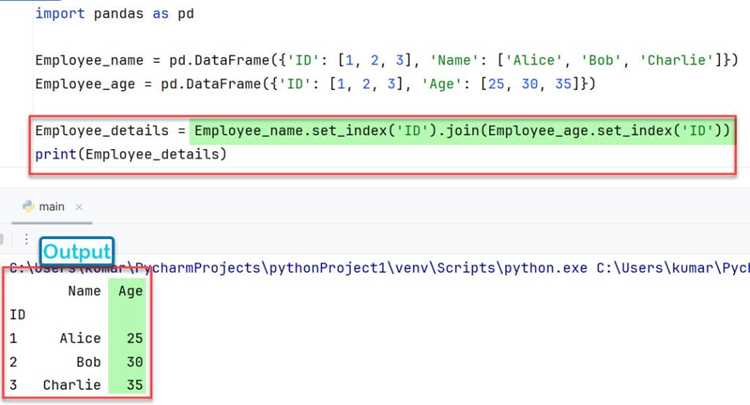750x405 pixels.
Task: Place cursor on Employee_age DataFrame line
Action: point(315,84)
